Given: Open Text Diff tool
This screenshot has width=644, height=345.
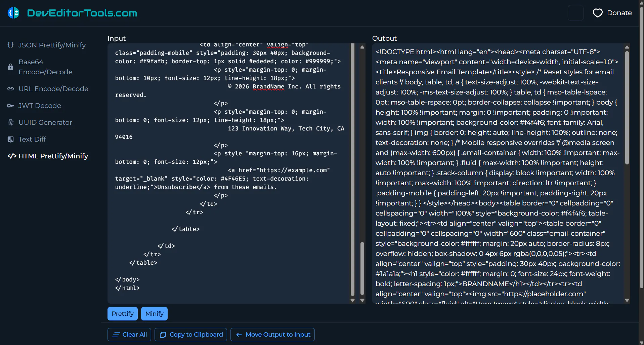Looking at the screenshot, I should tap(32, 139).
